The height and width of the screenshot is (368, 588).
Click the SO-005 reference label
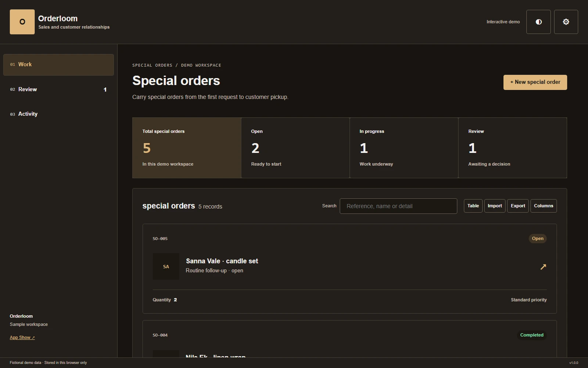[x=160, y=238]
